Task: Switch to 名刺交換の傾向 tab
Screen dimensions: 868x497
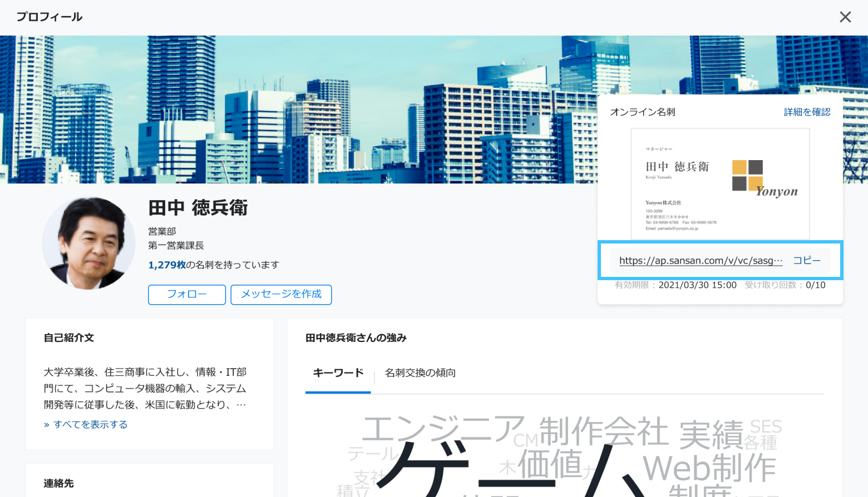Action: (420, 373)
